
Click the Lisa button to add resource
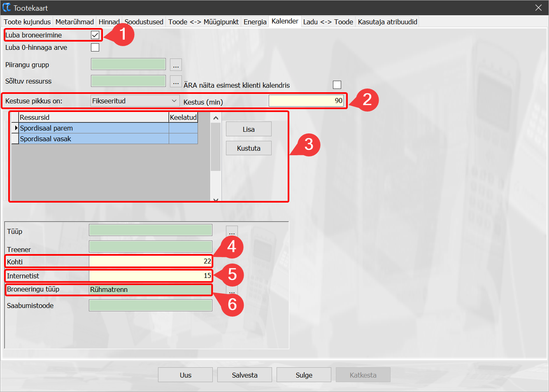[249, 129]
